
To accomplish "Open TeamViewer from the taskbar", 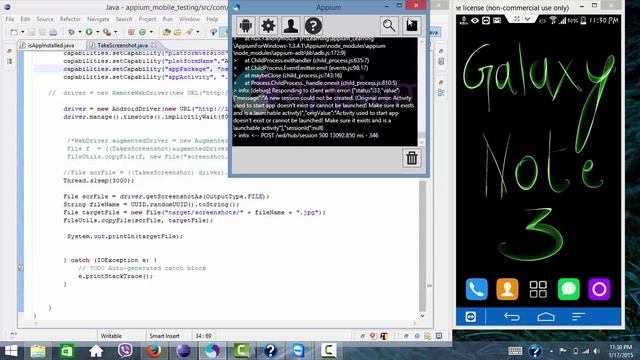I will pyautogui.click(x=299, y=351).
